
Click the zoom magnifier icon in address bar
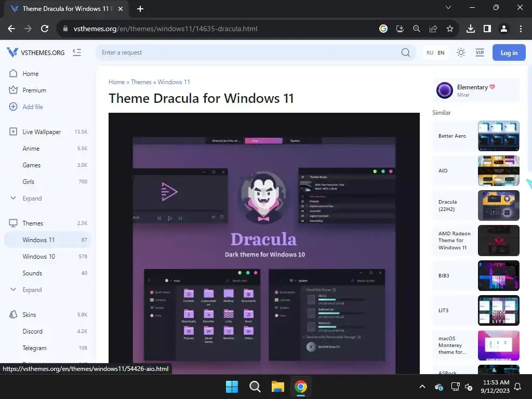tap(417, 29)
